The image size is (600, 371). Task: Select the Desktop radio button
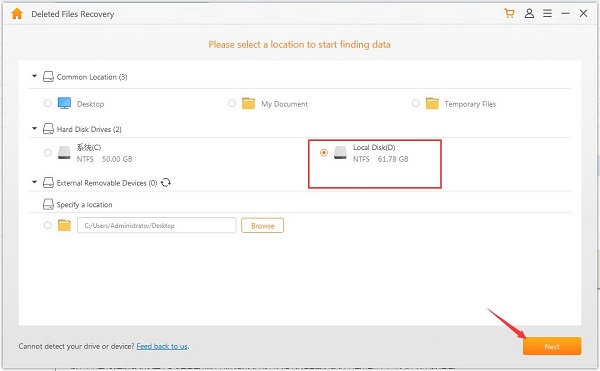(47, 103)
